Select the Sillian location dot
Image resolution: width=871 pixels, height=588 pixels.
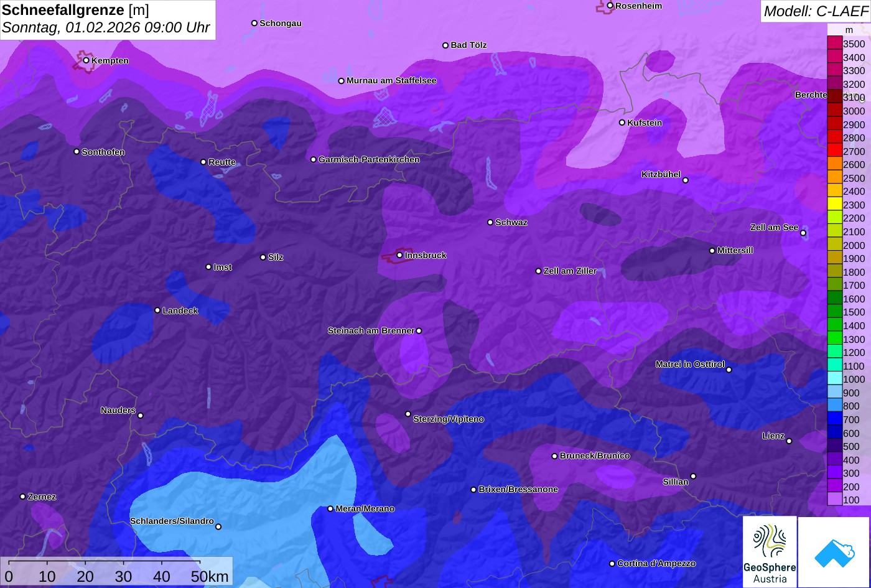(x=693, y=477)
